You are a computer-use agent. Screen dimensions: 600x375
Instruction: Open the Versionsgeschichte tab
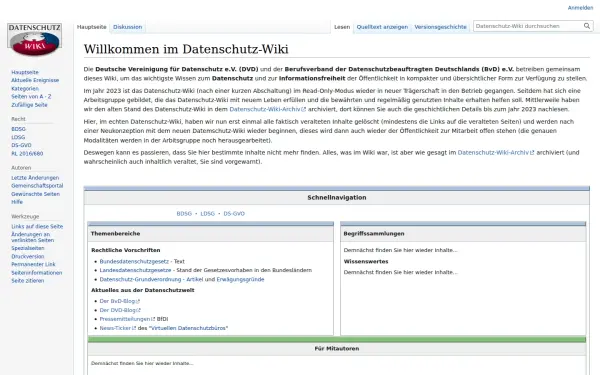(x=440, y=27)
